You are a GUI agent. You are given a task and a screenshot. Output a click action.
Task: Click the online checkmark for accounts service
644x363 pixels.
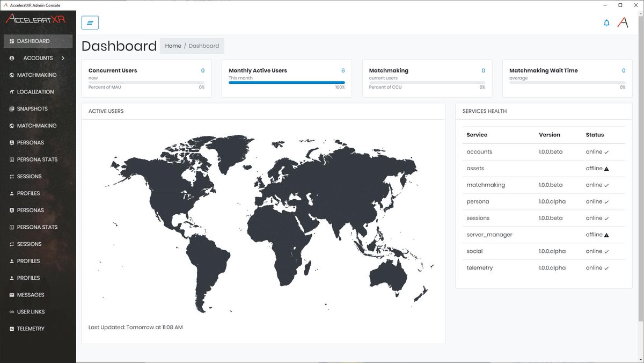(606, 152)
